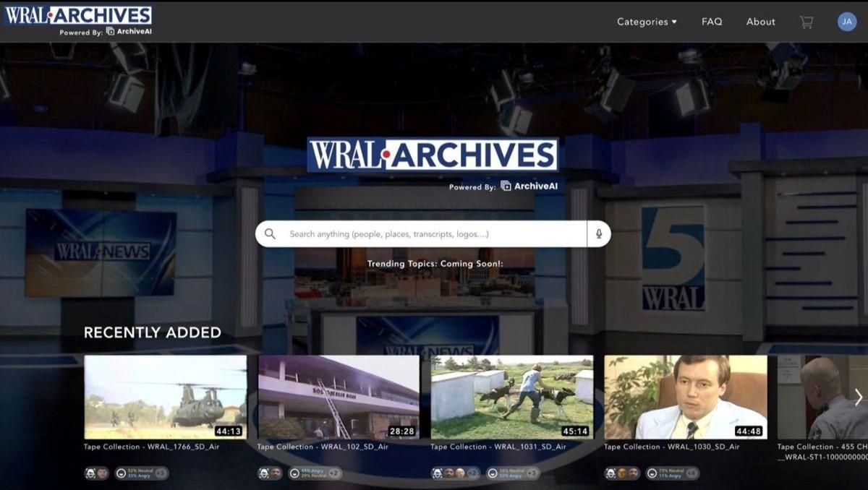Focus the Search anything input field
The height and width of the screenshot is (490, 868).
click(434, 234)
